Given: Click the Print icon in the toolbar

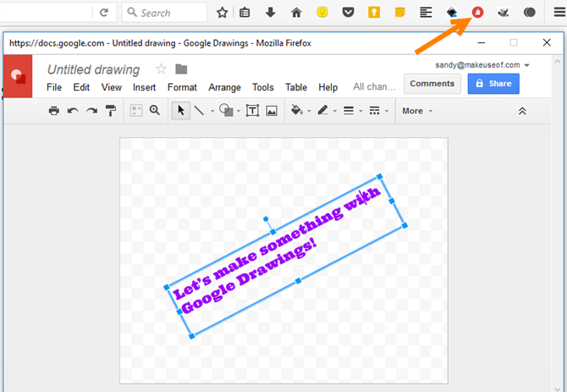Looking at the screenshot, I should coord(54,111).
